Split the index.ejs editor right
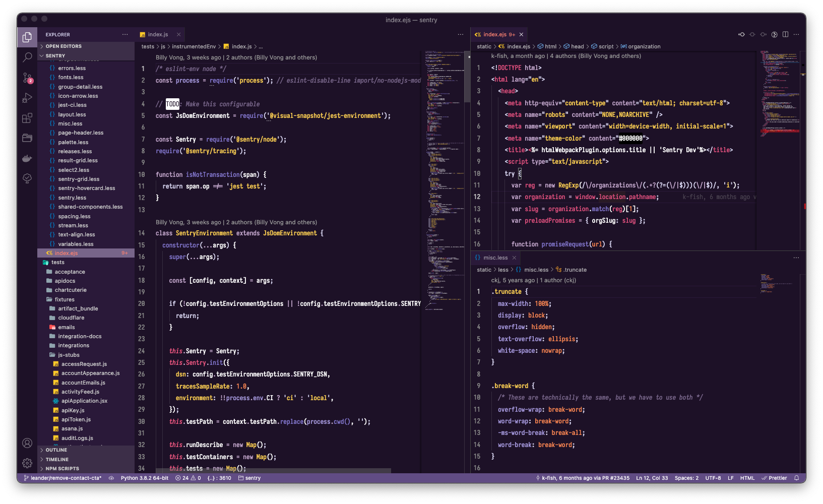 click(x=785, y=34)
